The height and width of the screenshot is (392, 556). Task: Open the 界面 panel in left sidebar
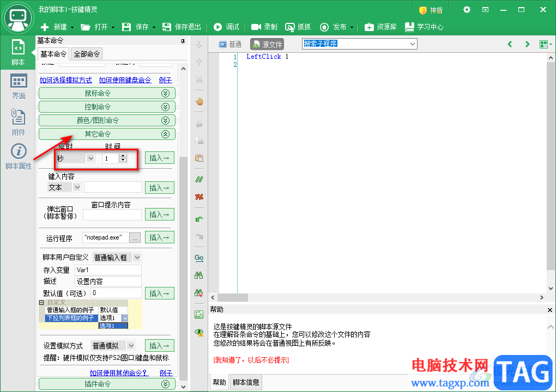19,87
